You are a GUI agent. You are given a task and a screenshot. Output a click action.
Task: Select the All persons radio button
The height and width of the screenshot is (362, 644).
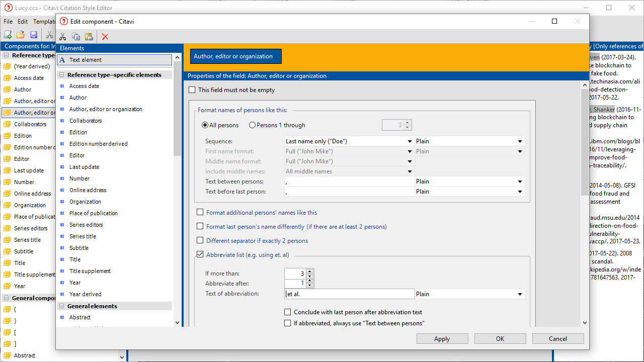[205, 125]
